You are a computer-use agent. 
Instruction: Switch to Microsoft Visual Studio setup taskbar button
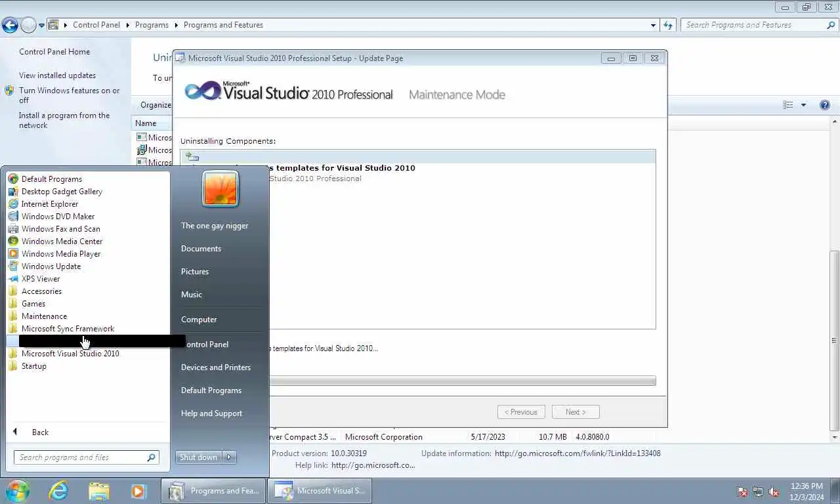pos(320,491)
